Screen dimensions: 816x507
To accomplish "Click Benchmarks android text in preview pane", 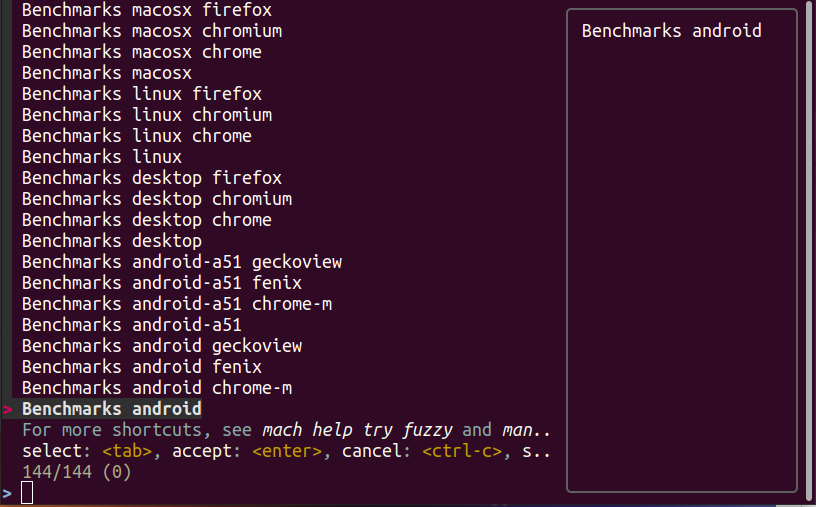I will [671, 31].
